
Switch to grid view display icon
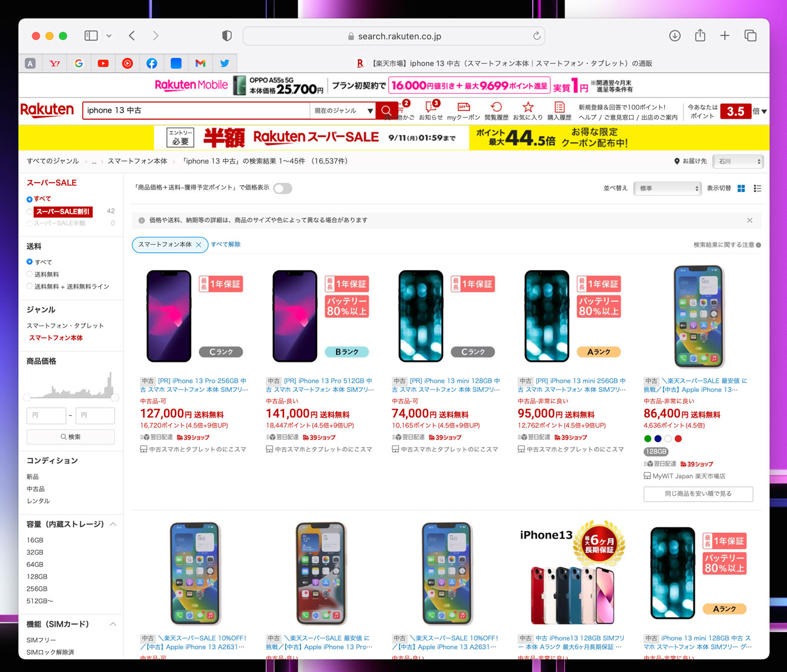(741, 188)
